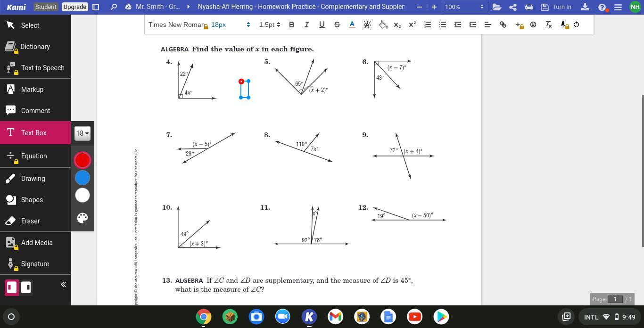Toggle bulleted list formatting
The width and height of the screenshot is (644, 328).
tap(443, 25)
